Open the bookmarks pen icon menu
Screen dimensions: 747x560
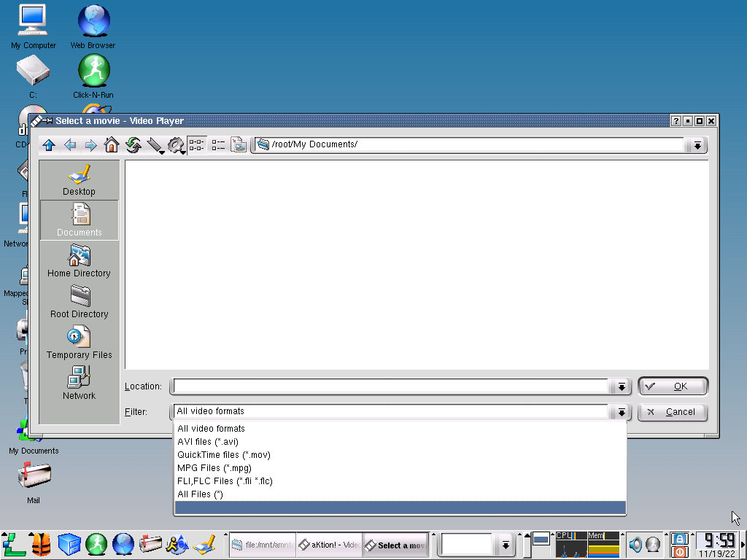(155, 145)
